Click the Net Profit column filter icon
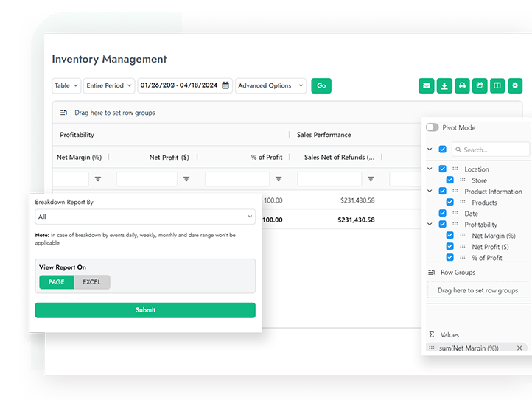This screenshot has width=532, height=400. pos(186,179)
